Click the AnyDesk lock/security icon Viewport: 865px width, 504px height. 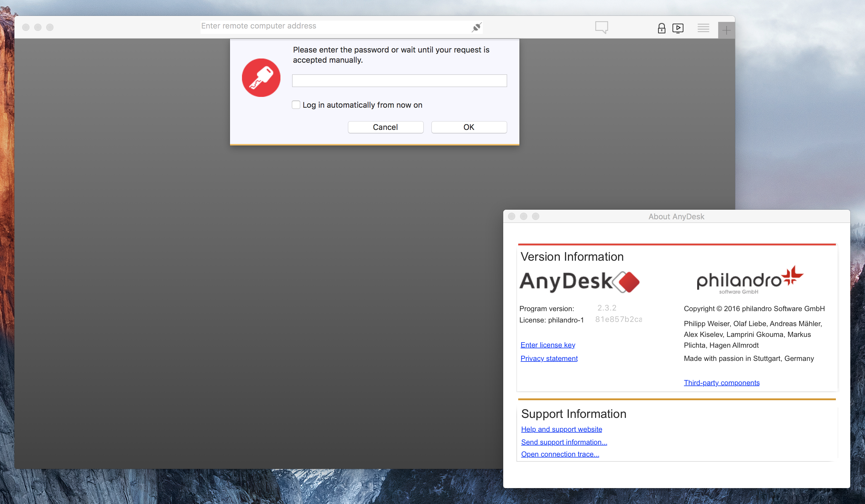(x=661, y=27)
